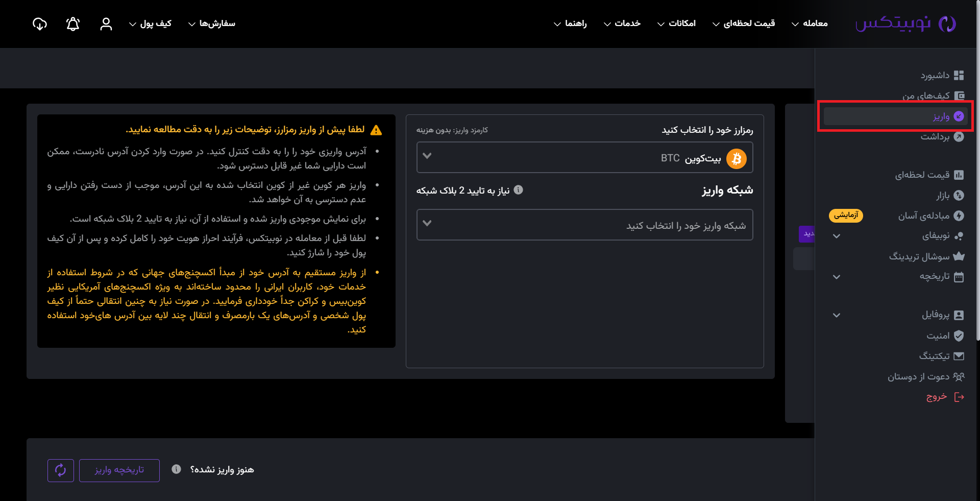
Task: Click the profile icon in sidebar
Action: click(959, 315)
